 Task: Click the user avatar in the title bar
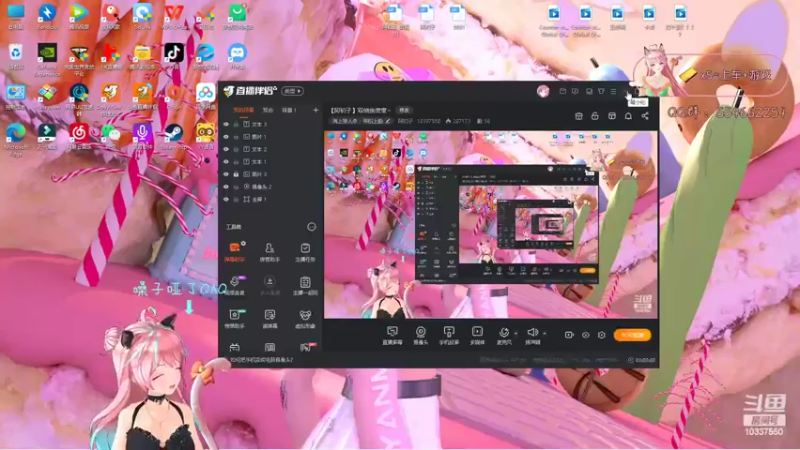pyautogui.click(x=543, y=91)
